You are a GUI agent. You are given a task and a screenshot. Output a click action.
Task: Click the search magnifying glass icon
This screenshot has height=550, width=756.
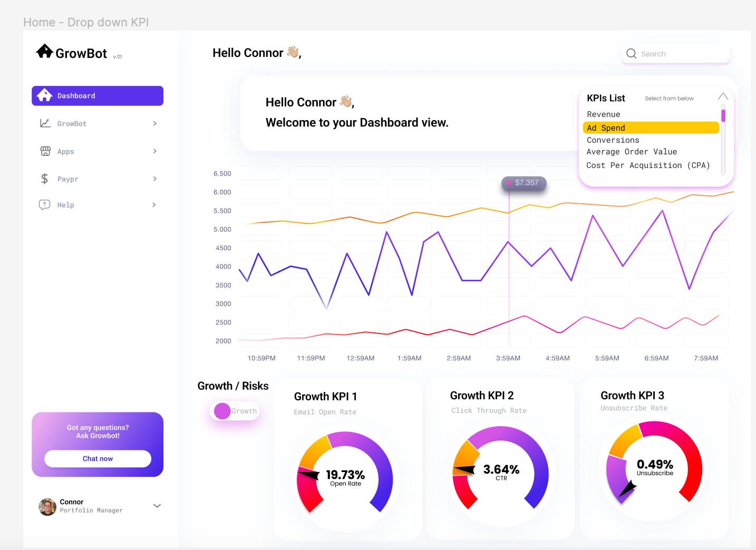631,54
